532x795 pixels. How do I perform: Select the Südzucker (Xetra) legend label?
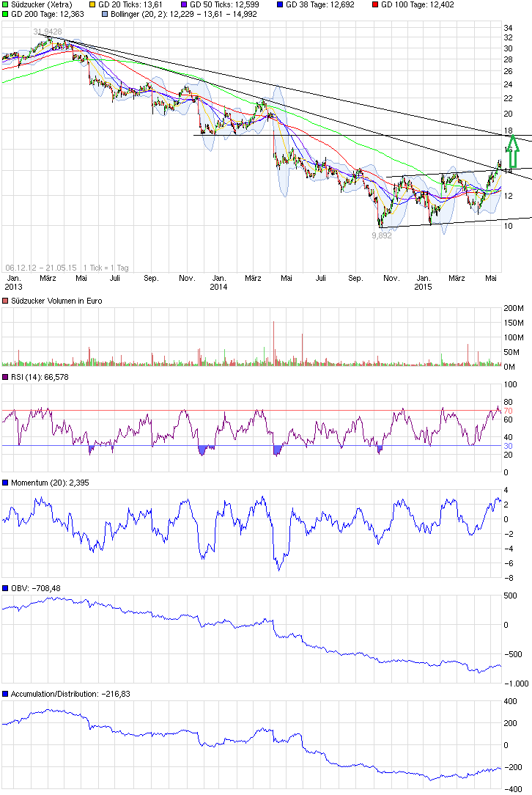point(42,4)
